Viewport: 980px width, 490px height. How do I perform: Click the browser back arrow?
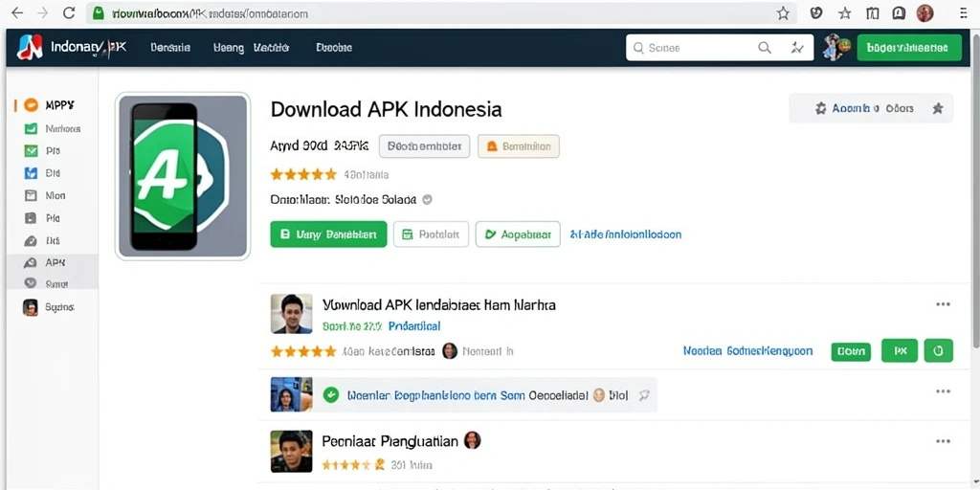tap(17, 13)
